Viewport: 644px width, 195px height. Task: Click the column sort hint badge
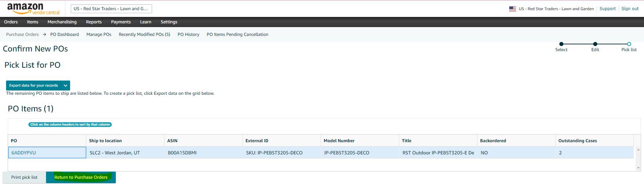pos(70,125)
